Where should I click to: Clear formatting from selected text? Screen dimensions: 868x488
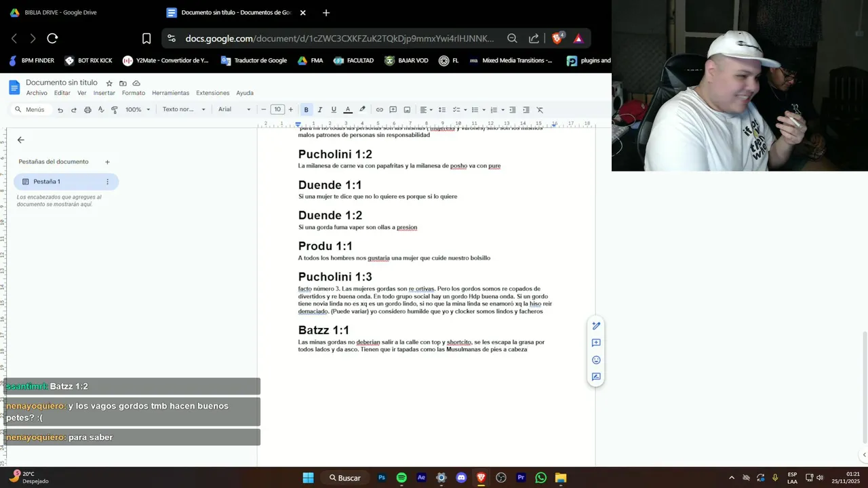tap(540, 110)
